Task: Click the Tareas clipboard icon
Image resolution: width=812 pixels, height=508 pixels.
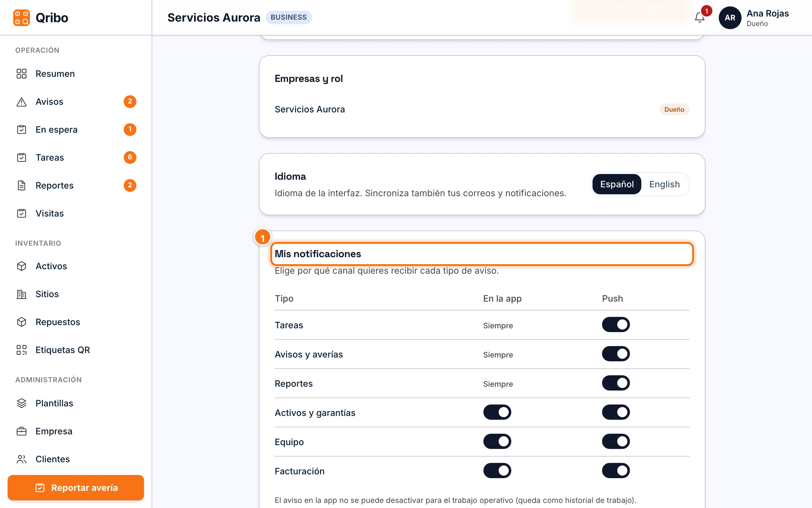Action: pos(22,157)
